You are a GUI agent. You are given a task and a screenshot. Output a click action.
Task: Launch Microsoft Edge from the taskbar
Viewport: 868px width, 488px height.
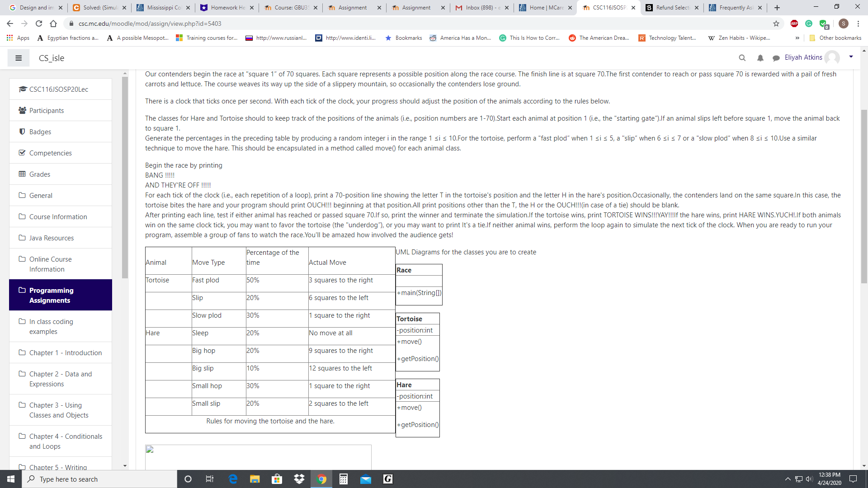[233, 479]
